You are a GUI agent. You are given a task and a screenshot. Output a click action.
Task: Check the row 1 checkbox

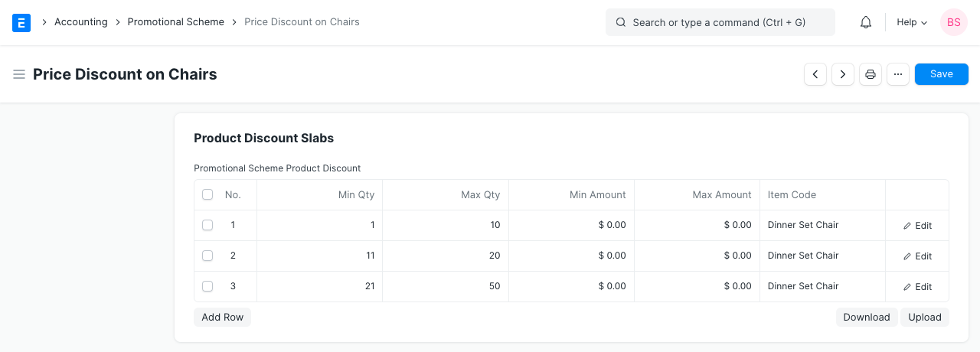[x=207, y=225]
